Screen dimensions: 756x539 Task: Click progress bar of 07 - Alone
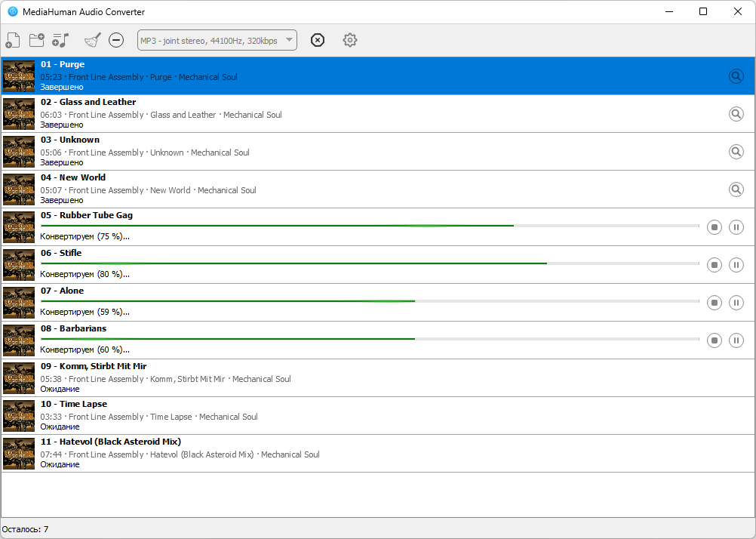coord(370,301)
